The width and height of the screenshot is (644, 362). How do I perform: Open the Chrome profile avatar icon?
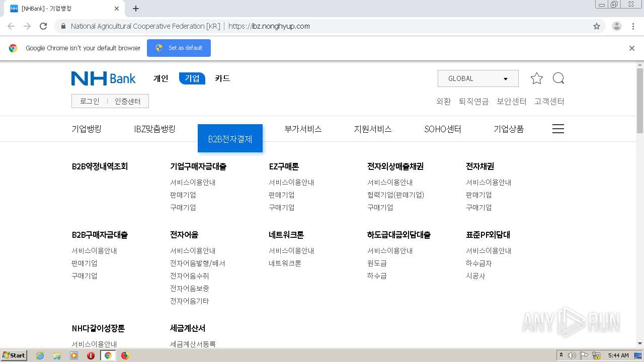pyautogui.click(x=616, y=26)
